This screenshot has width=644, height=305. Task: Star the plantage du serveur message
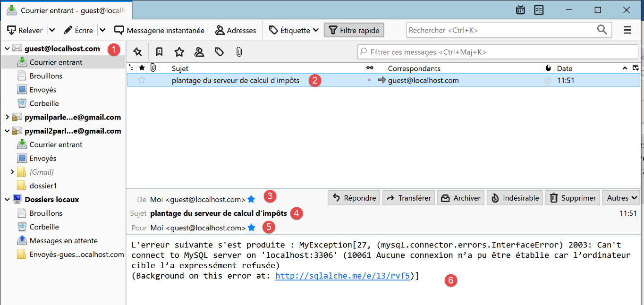(x=141, y=80)
